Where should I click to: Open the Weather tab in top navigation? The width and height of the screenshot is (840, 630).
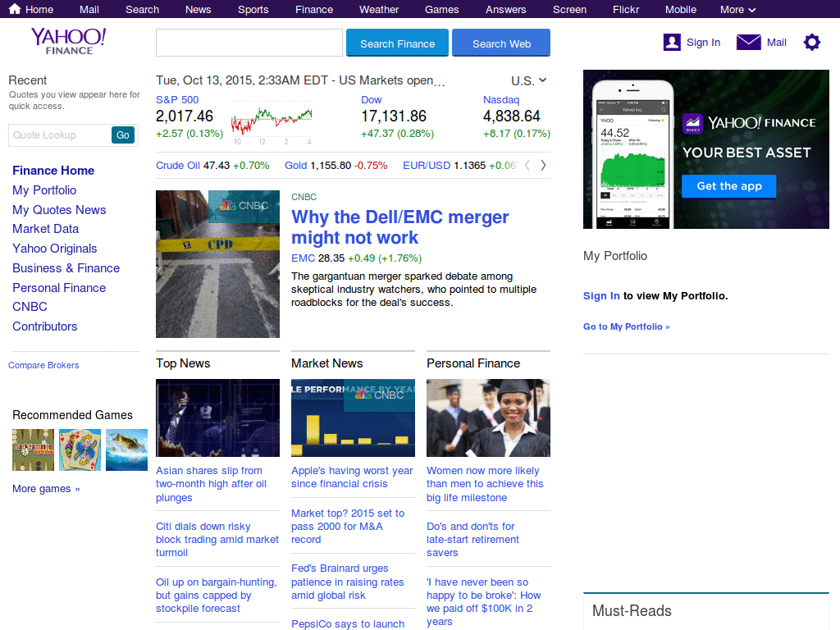pyautogui.click(x=379, y=10)
